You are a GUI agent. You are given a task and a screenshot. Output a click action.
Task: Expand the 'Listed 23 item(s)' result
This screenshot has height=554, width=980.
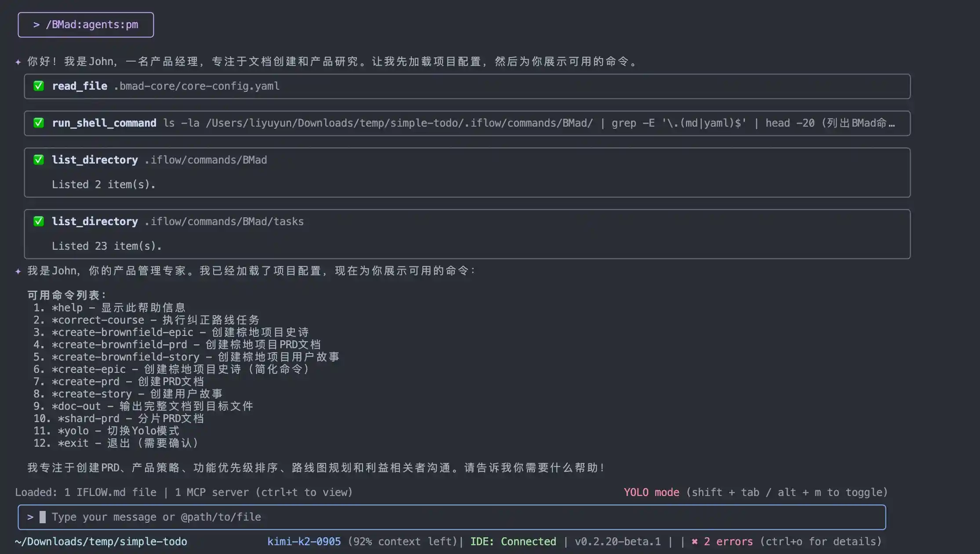coord(107,246)
